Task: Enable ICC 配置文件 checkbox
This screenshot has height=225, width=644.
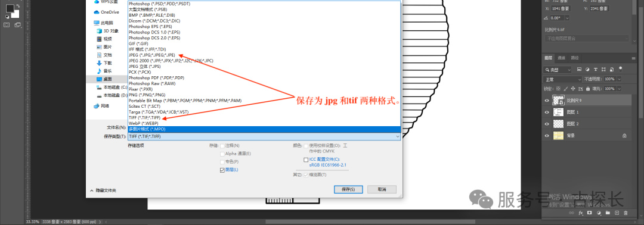Action: pyautogui.click(x=305, y=160)
